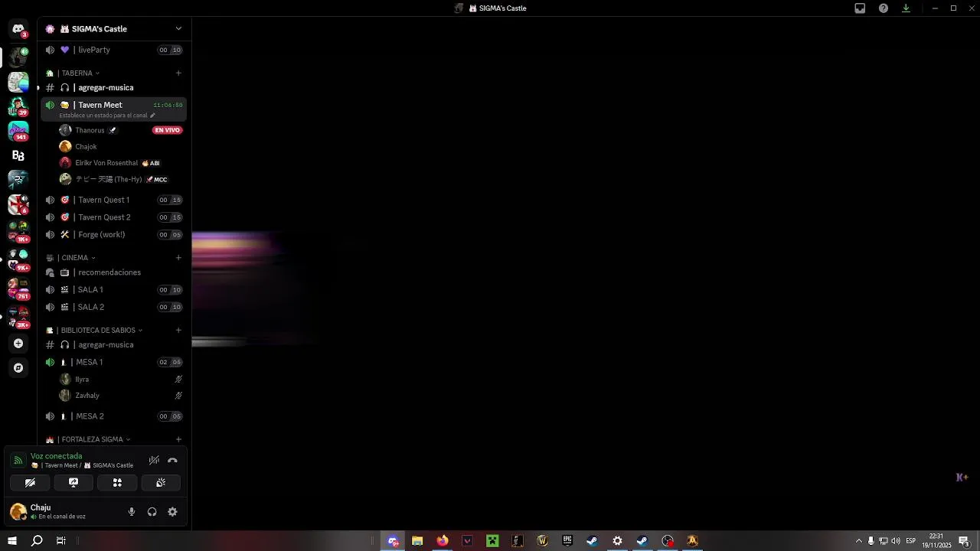Open the B3 server icon
This screenshot has width=980, height=551.
[x=18, y=155]
